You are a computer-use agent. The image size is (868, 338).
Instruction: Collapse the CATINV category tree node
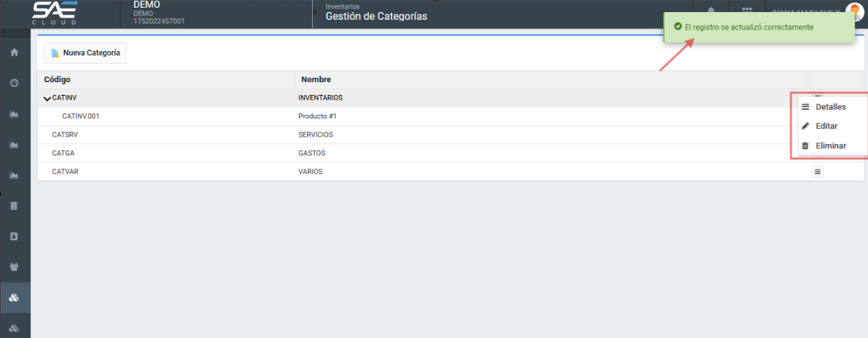point(48,98)
